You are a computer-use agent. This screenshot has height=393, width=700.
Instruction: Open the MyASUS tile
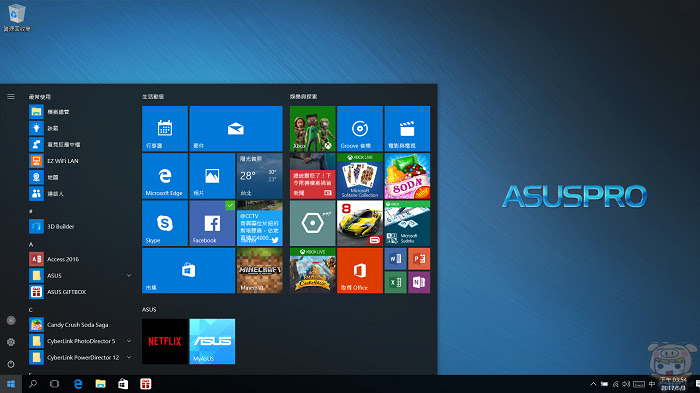[212, 341]
